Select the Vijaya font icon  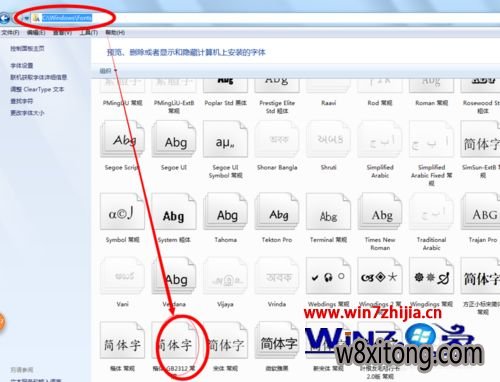point(225,275)
